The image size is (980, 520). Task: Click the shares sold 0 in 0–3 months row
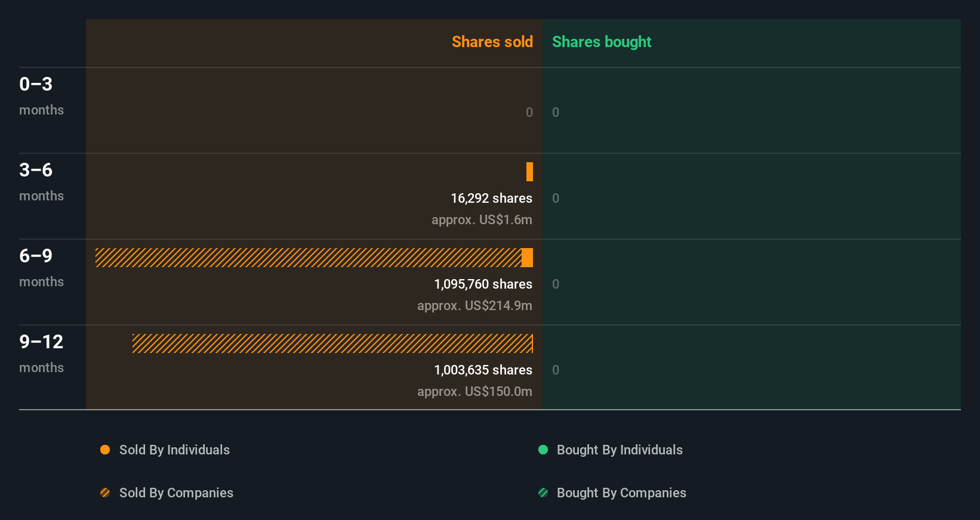(529, 112)
